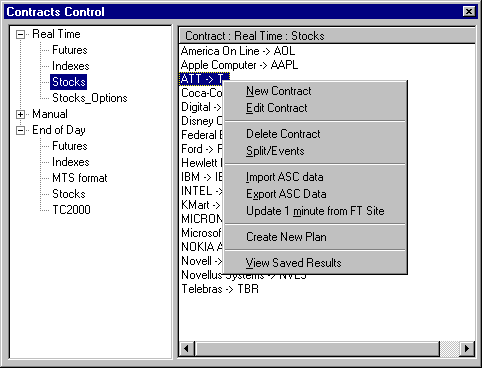Viewport: 482px width, 368px height.
Task: Select Stocks under Real Time
Action: tap(69, 82)
